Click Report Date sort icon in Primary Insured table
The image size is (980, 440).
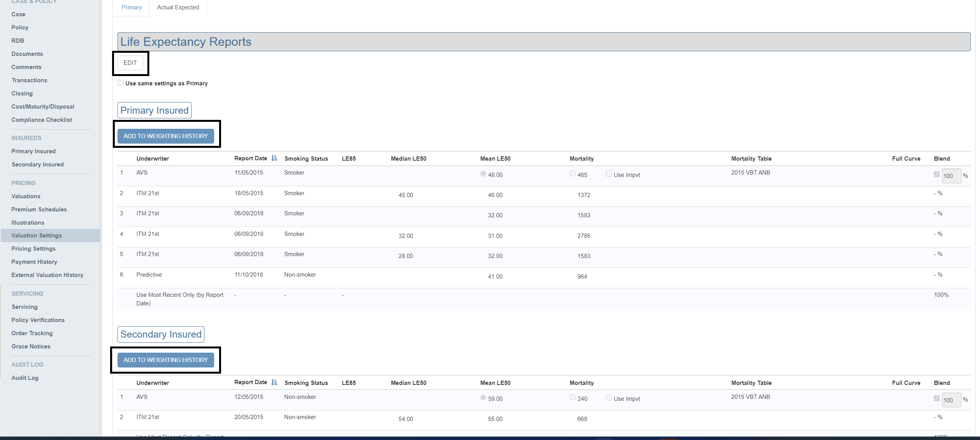point(274,158)
